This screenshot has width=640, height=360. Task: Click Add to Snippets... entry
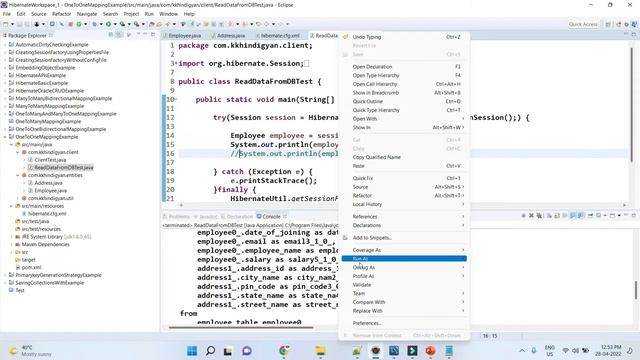click(x=404, y=238)
